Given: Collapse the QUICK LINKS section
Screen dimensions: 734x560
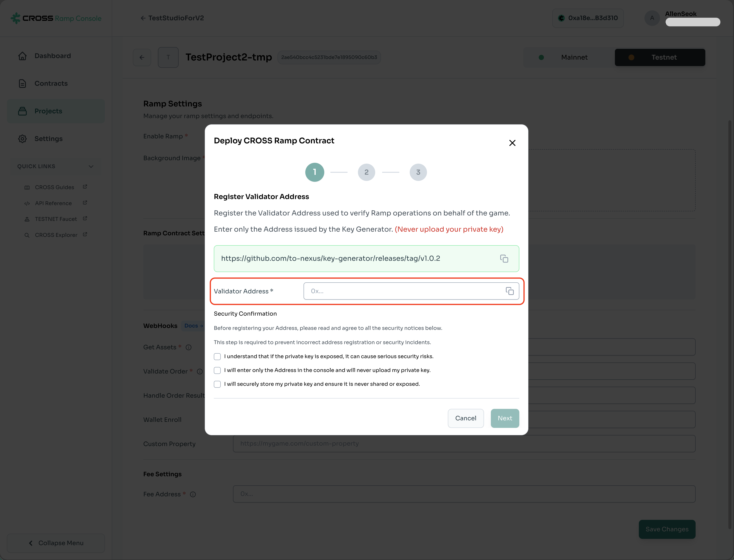Looking at the screenshot, I should (91, 166).
